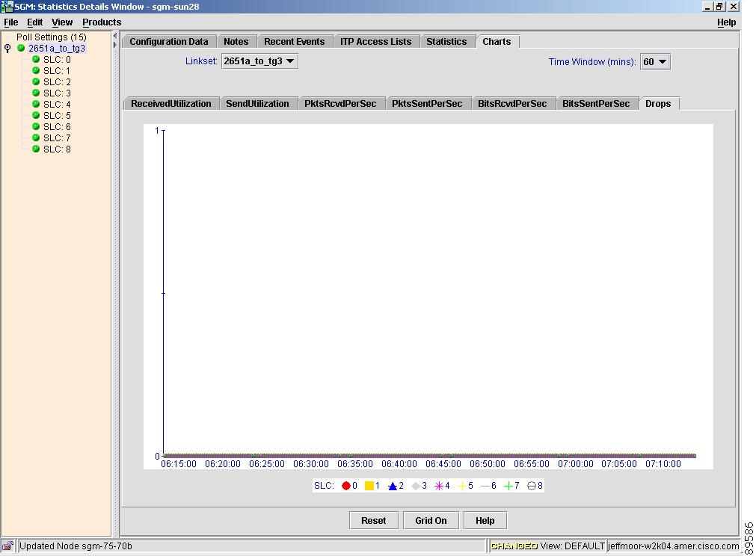Click the 07:10:00 time axis label
This screenshot has width=756, height=556.
tap(663, 464)
